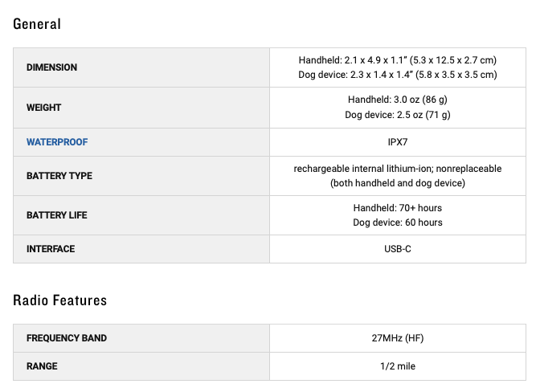This screenshot has width=536, height=392.
Task: Click the IPX7 value cell
Action: [x=397, y=142]
